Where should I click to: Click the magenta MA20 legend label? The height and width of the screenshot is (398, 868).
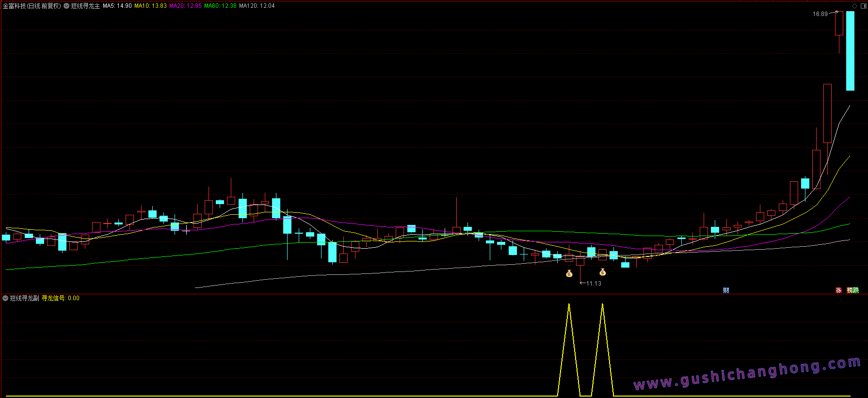(185, 6)
